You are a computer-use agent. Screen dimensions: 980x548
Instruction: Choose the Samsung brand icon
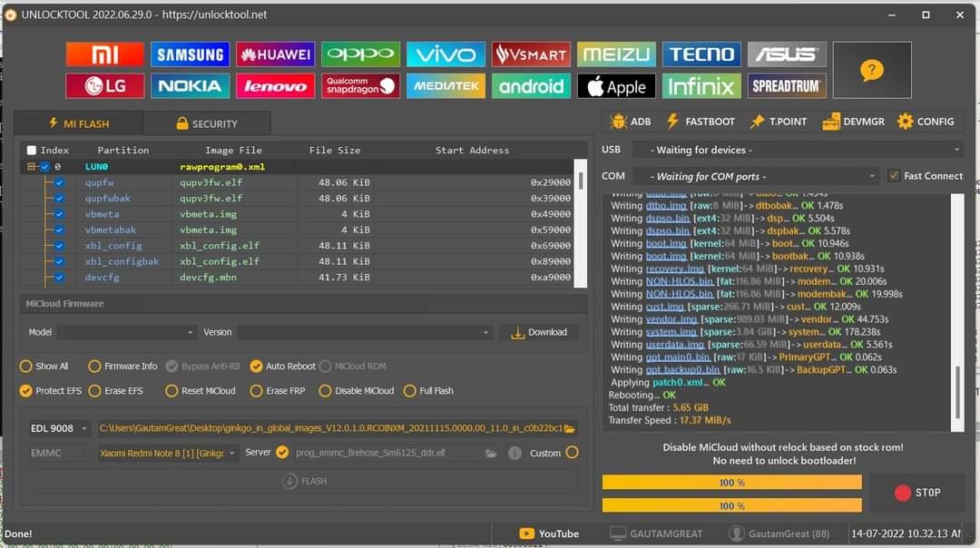pos(190,54)
